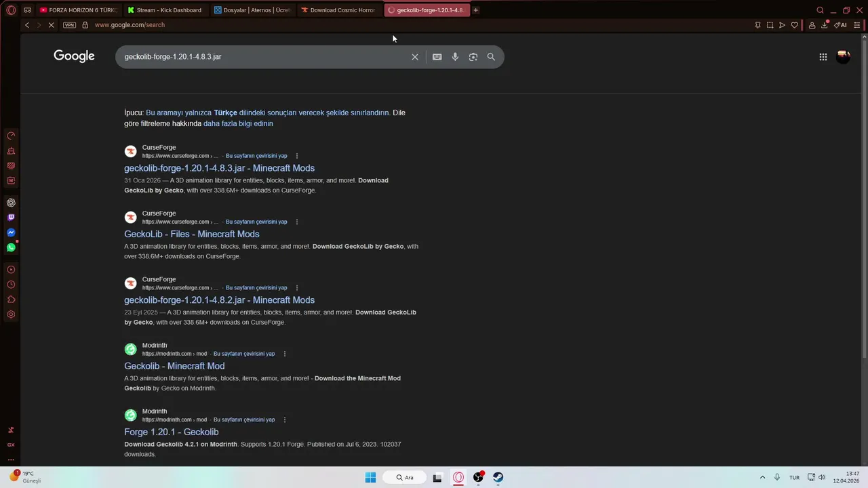Image resolution: width=868 pixels, height=488 pixels.
Task: Open Steam from the taskbar
Action: click(498, 477)
